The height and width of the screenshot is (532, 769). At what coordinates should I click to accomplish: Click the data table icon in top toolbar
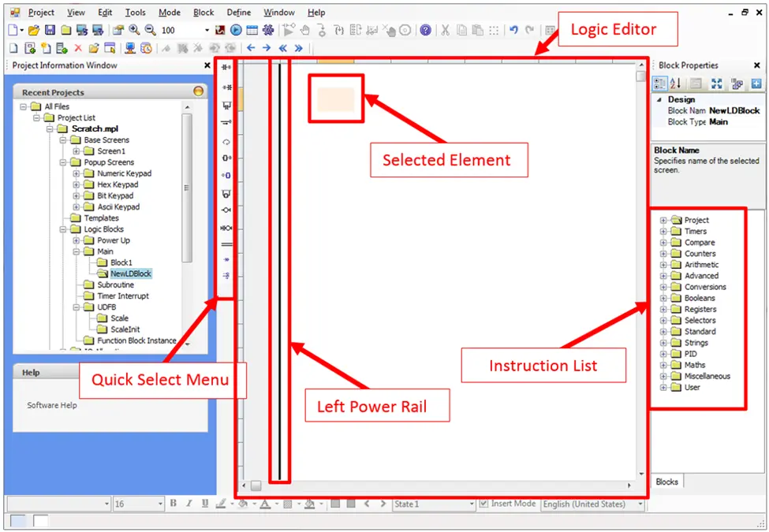[252, 31]
